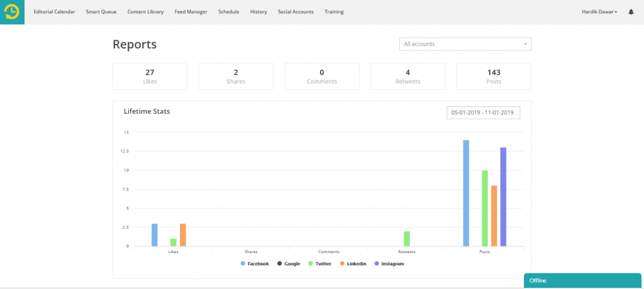
Task: Change the 05-01-2019 - 11-01-2019 date range
Action: pos(483,112)
